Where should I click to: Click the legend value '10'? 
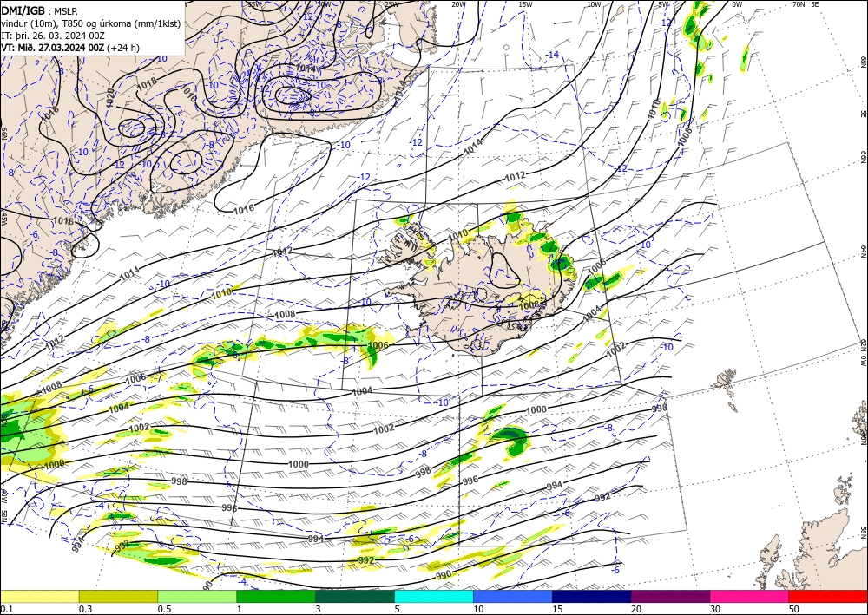click(478, 609)
